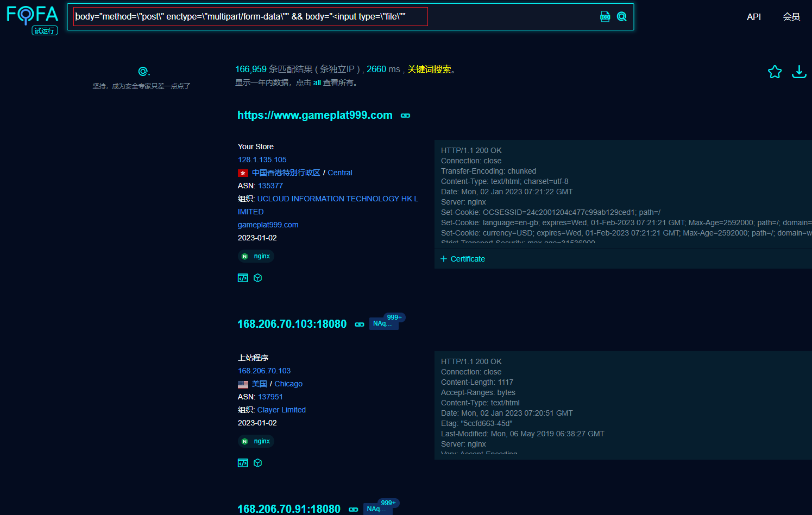Open the link icon beside 168.206.70.91:18080
Screen dimensions: 812x515
click(x=354, y=510)
